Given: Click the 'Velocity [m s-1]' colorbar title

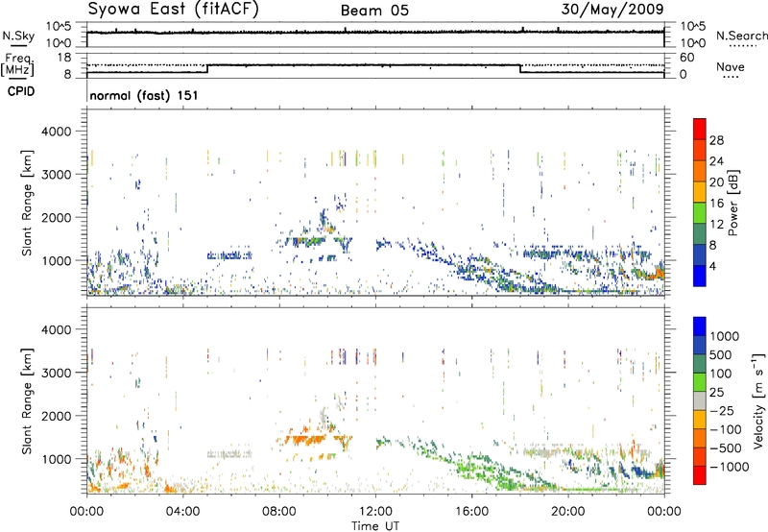Looking at the screenshot, I should tap(758, 400).
